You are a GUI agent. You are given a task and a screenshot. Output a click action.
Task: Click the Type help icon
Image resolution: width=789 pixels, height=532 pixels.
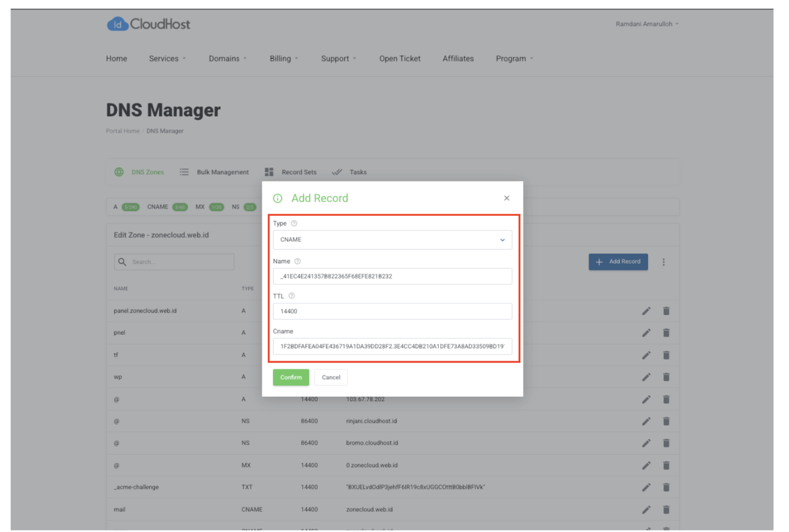[x=294, y=223]
